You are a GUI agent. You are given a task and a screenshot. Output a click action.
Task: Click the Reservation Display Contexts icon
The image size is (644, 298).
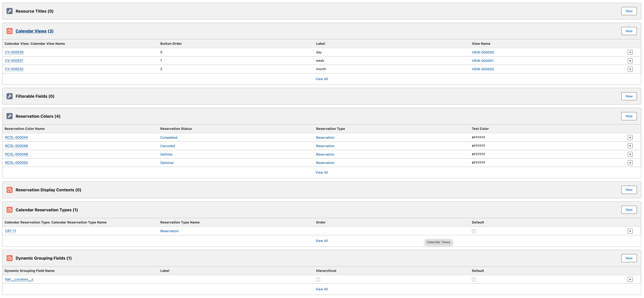(10, 190)
